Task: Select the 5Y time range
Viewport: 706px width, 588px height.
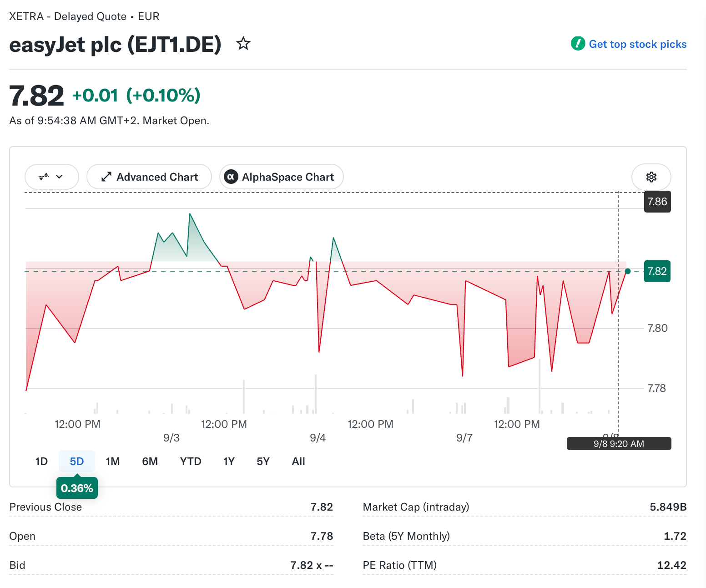Action: (x=263, y=461)
